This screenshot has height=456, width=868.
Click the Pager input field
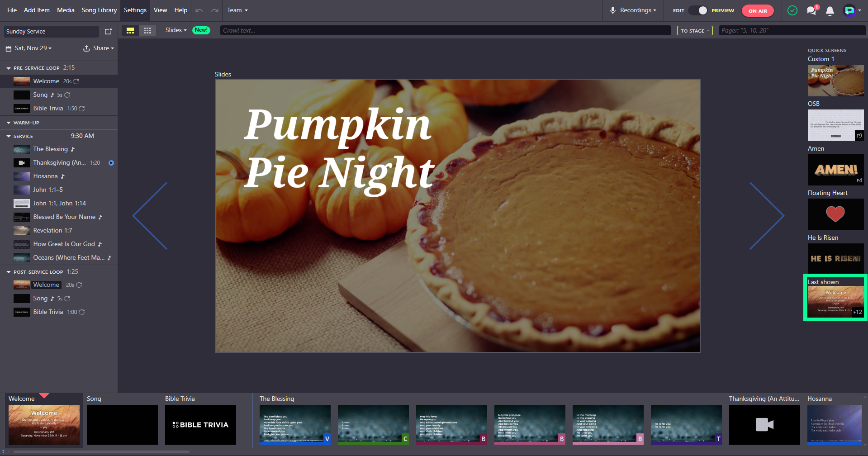[x=792, y=30]
